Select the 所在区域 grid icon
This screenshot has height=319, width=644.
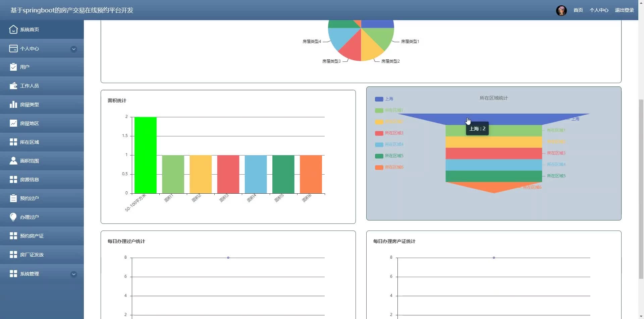click(x=13, y=142)
